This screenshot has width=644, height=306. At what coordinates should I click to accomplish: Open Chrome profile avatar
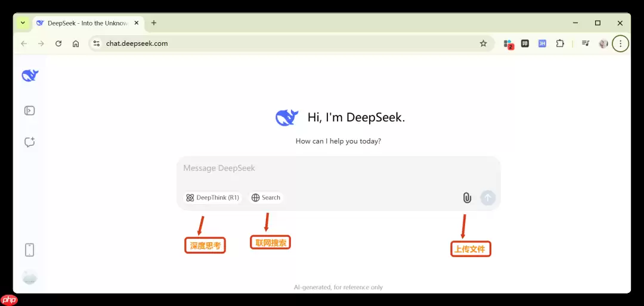[603, 43]
